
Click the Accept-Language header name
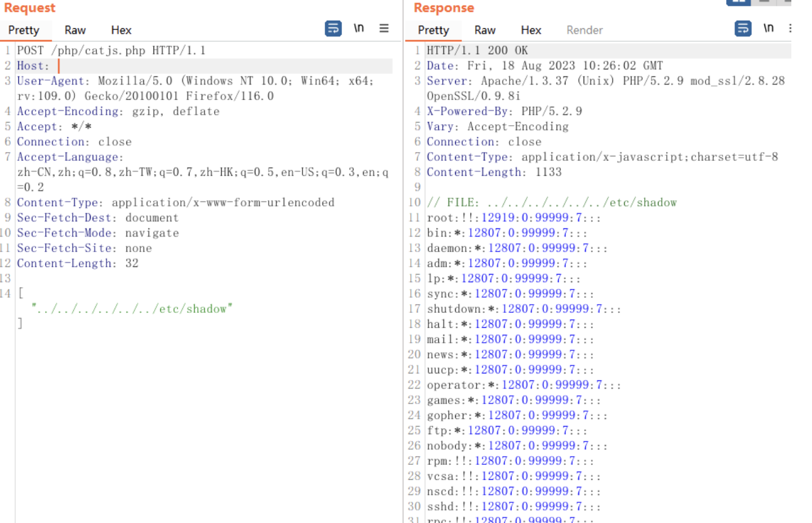(x=71, y=157)
